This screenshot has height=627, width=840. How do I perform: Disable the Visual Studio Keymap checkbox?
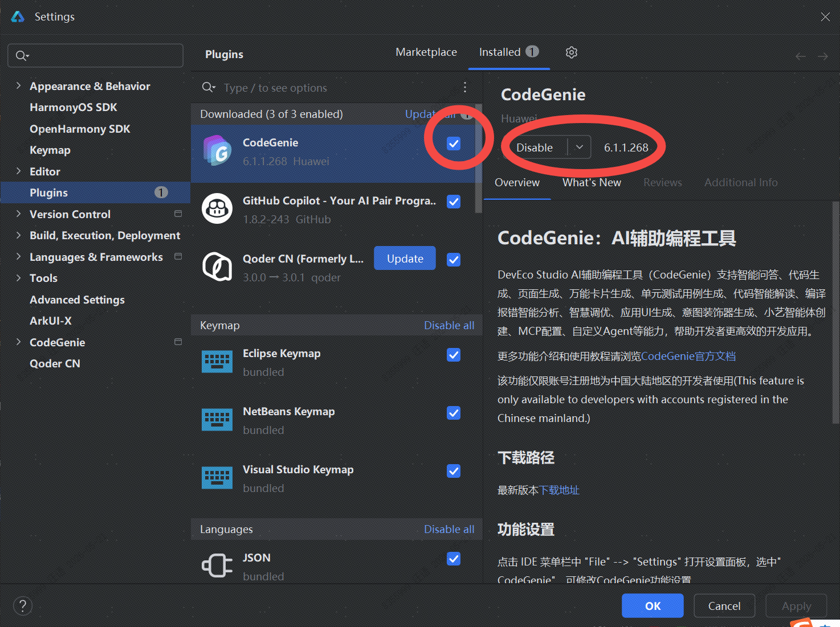click(454, 471)
